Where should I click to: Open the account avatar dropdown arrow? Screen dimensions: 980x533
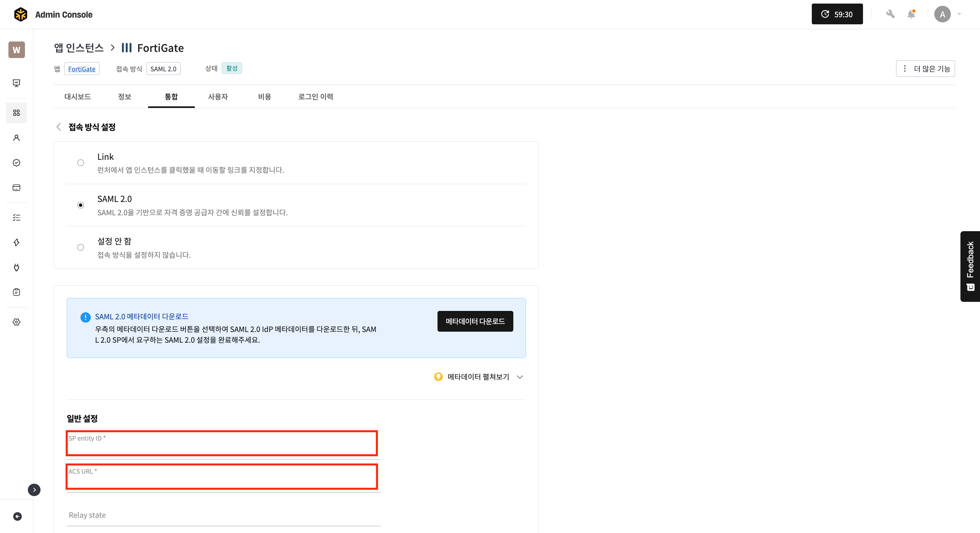[959, 15]
